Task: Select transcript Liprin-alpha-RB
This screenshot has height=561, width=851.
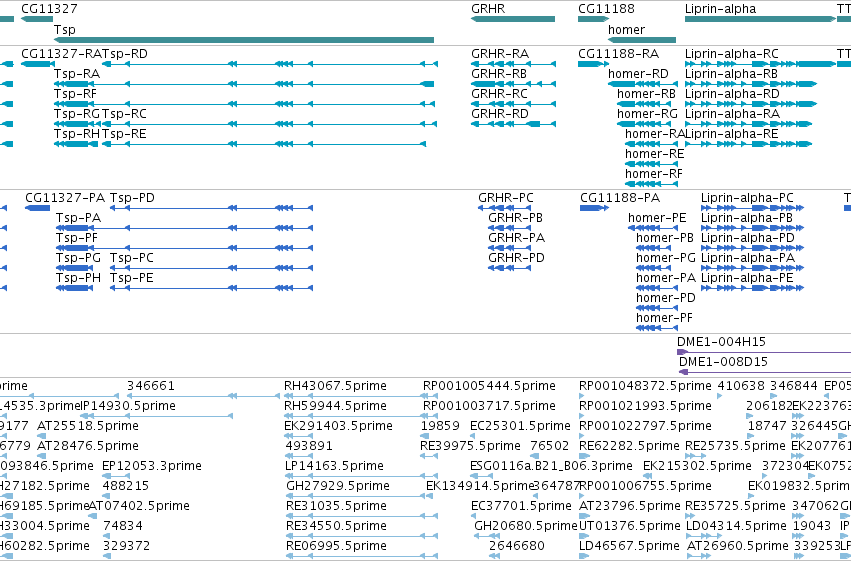Action: [751, 84]
